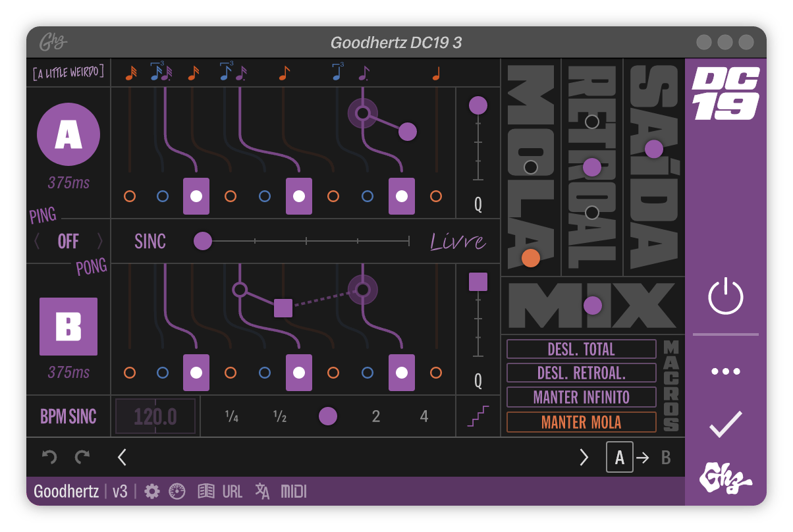Go to previous preset arrow
793x532 pixels.
(x=122, y=457)
